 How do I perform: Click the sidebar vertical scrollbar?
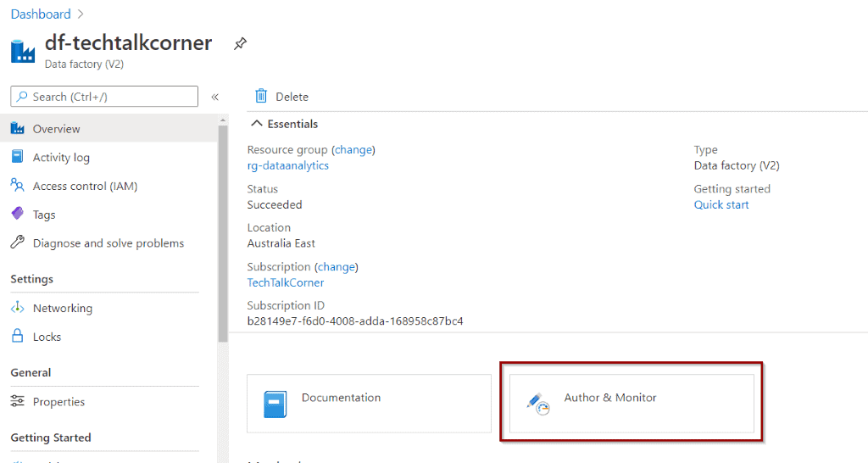[223, 234]
